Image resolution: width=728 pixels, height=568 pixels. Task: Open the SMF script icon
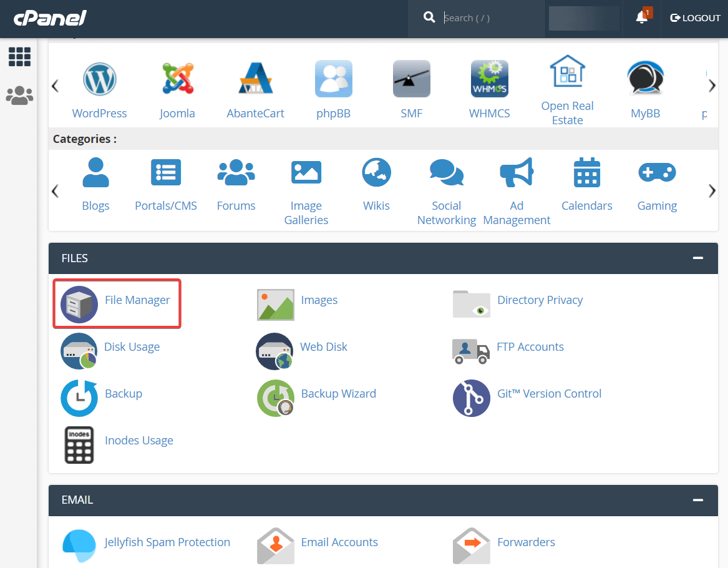click(x=411, y=79)
